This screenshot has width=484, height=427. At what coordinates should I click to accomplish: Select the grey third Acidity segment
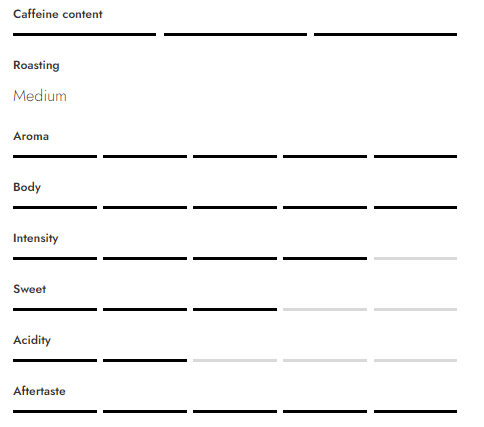pos(235,360)
